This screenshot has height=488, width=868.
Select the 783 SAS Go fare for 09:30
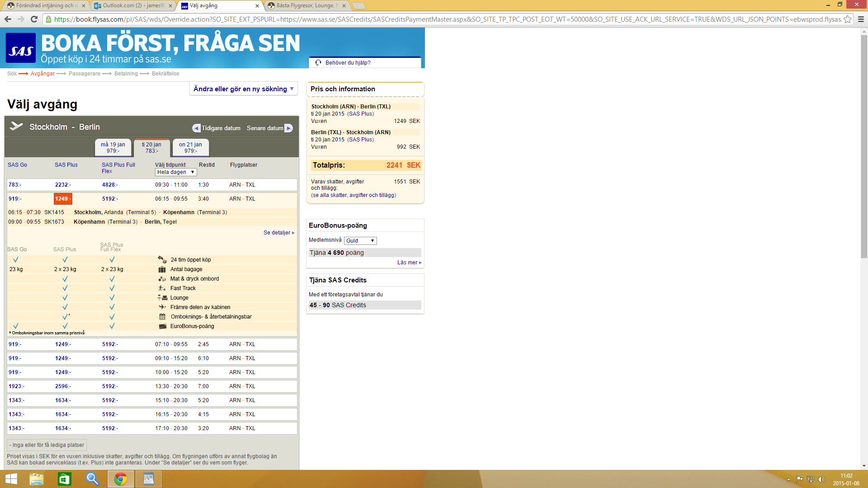coord(14,185)
